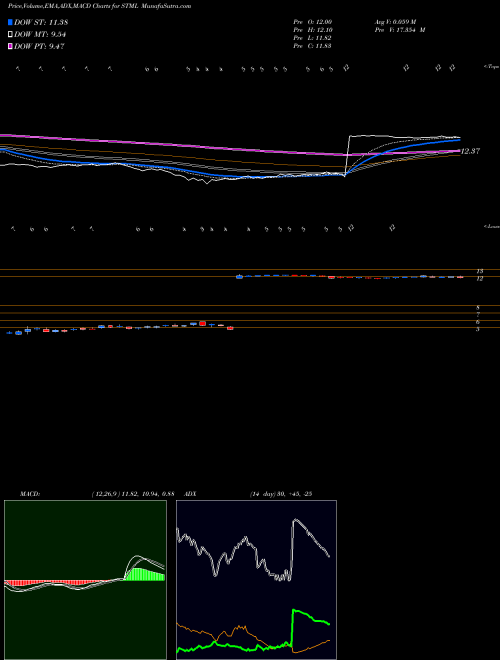Click the 8 price axis label
Screen dimensions: 500x660
[478, 308]
